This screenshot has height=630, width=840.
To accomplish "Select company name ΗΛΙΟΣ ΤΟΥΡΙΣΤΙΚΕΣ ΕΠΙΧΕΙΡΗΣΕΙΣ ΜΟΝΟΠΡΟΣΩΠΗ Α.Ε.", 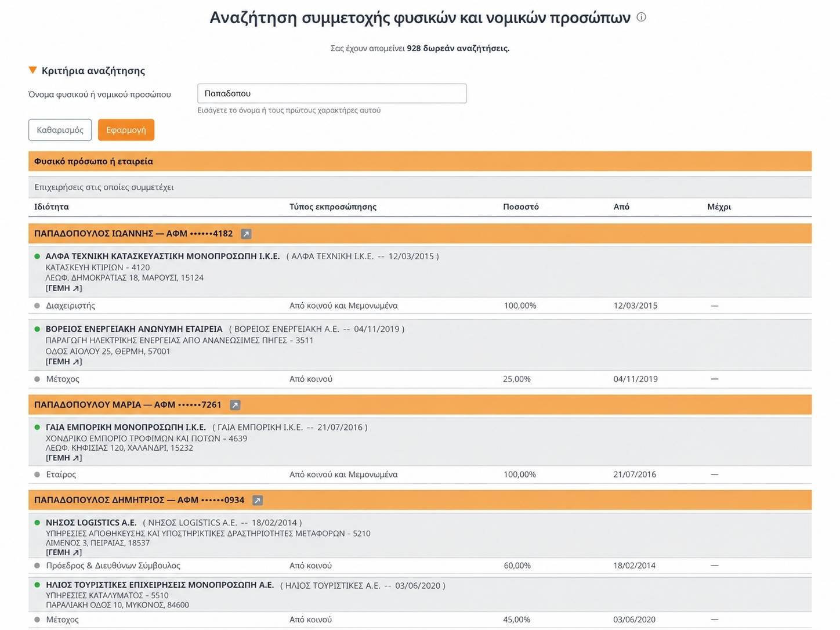I will 160,585.
